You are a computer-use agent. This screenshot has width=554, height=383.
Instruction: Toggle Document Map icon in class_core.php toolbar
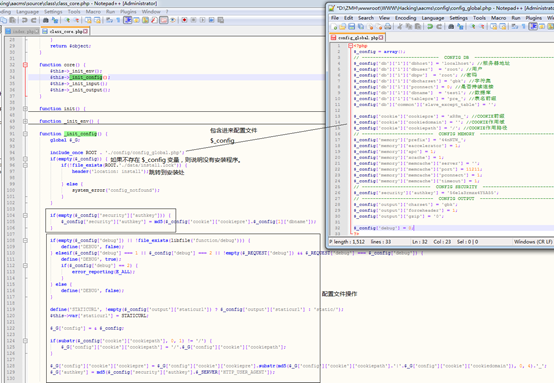[145, 20]
